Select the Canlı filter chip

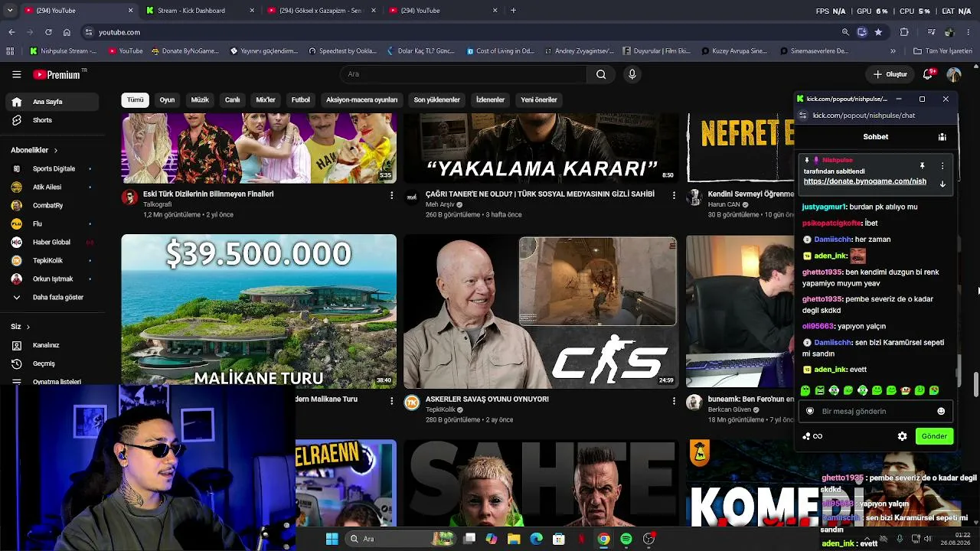tap(233, 99)
